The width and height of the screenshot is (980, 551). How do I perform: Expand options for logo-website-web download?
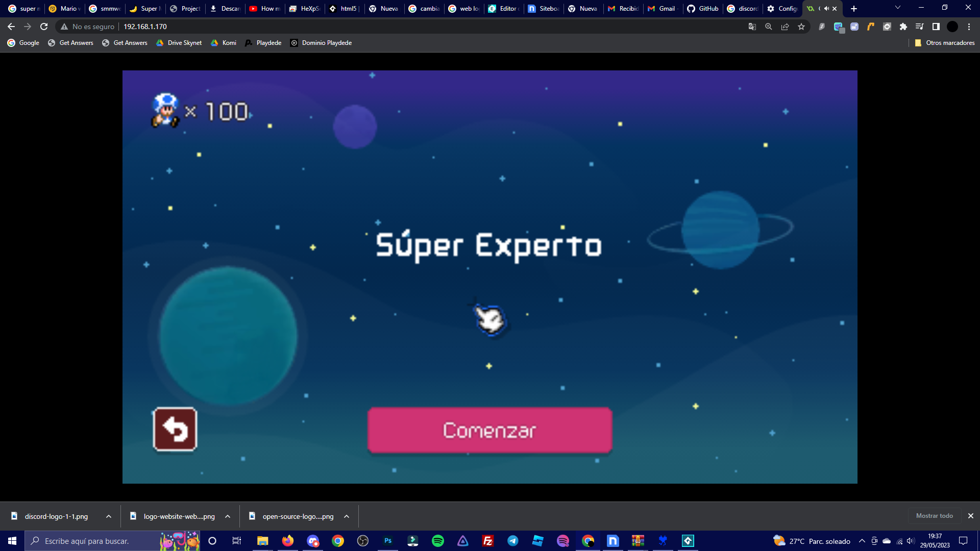coord(228,516)
